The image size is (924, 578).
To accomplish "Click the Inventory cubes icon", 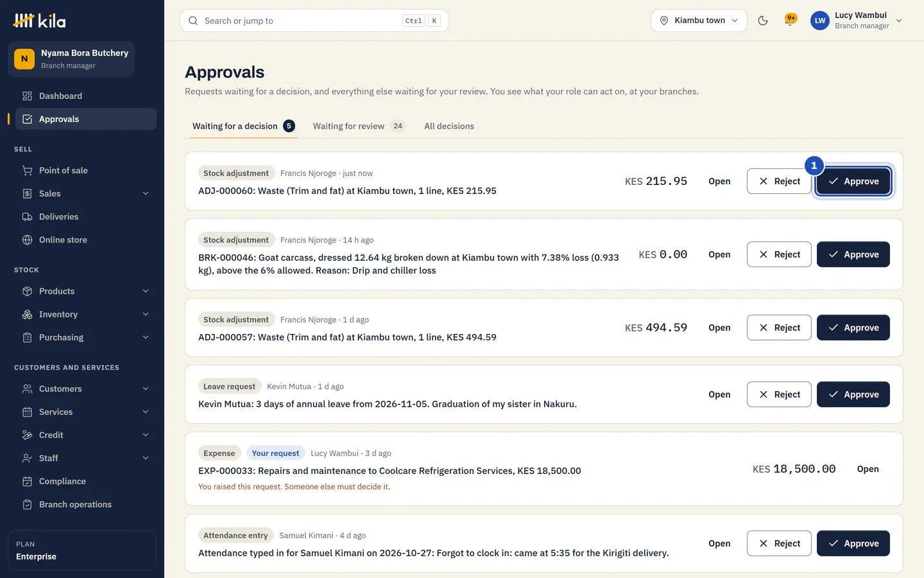I will pyautogui.click(x=27, y=314).
